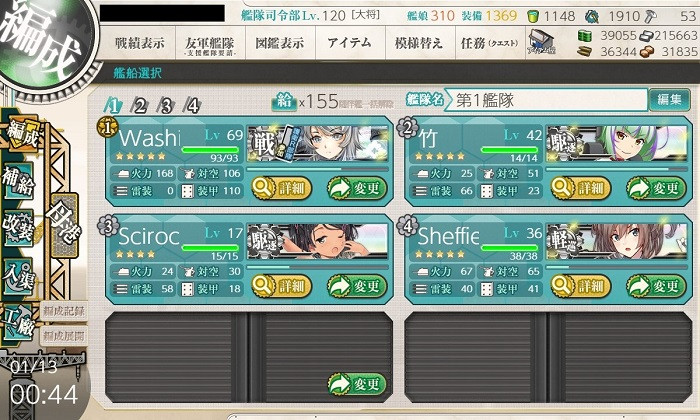Open the 入渠 docking sidebar icon

point(18,275)
